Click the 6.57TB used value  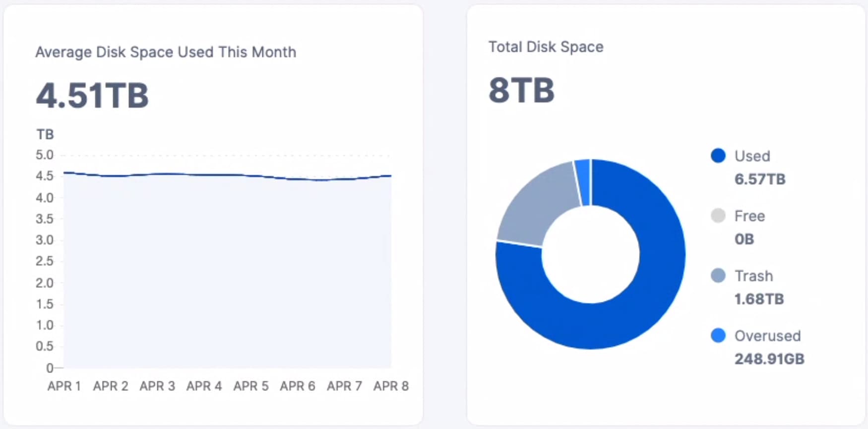coord(760,179)
